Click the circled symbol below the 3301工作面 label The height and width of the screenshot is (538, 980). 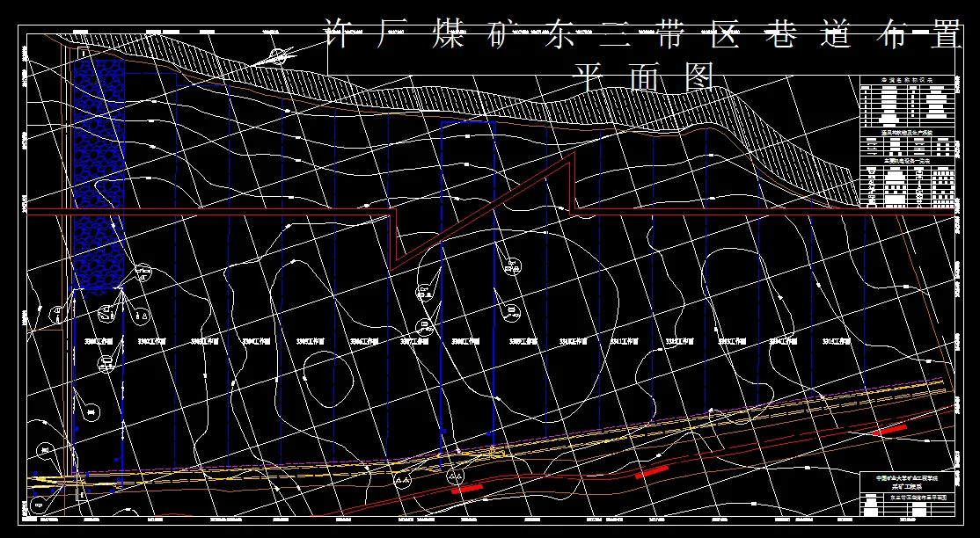click(x=106, y=362)
